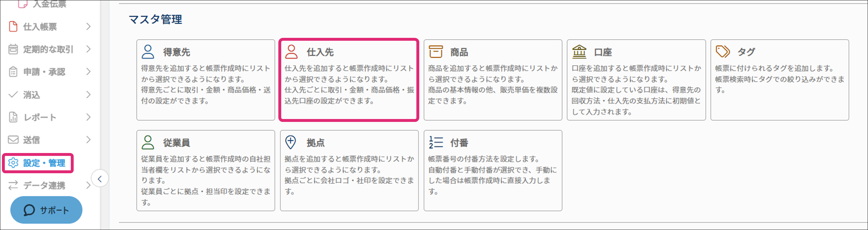The width and height of the screenshot is (868, 230).
Task: Expand the 定期的な取引 chevron
Action: tap(88, 49)
